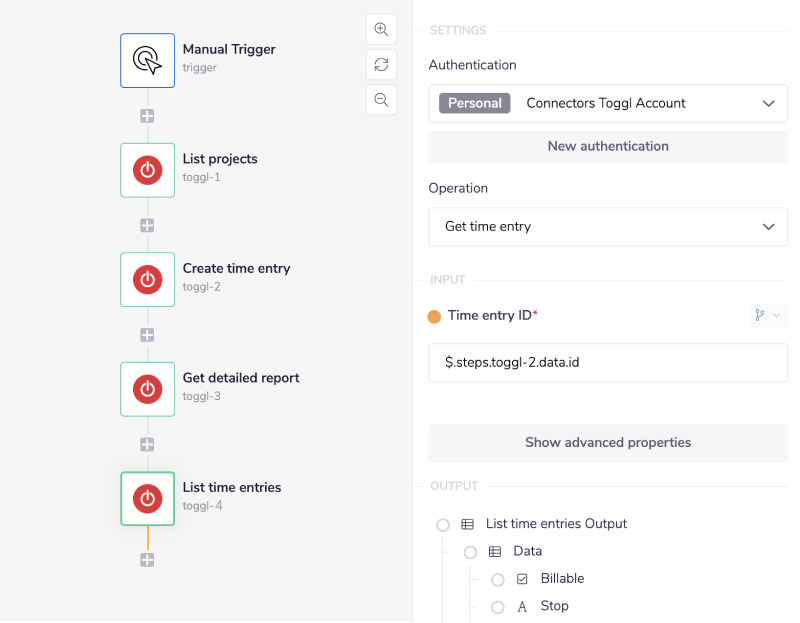
Task: Select the Get detailed report node icon
Action: pyautogui.click(x=147, y=389)
